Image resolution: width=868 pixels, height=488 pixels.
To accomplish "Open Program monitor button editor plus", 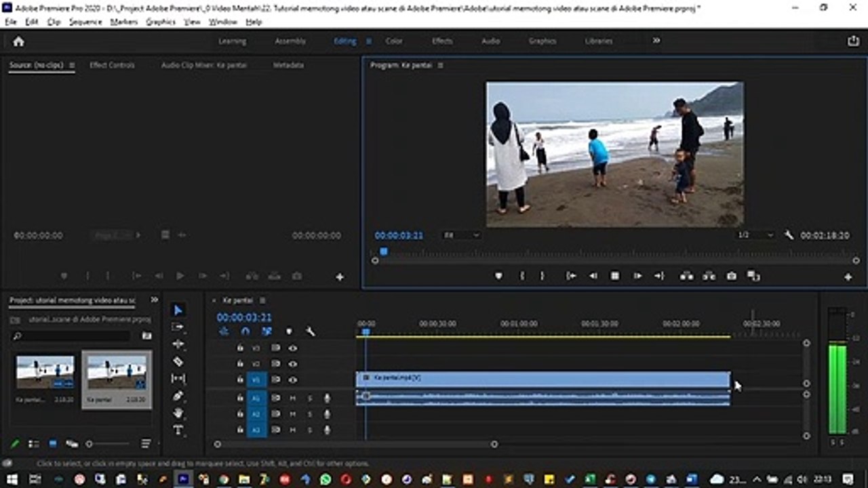I will 848,277.
